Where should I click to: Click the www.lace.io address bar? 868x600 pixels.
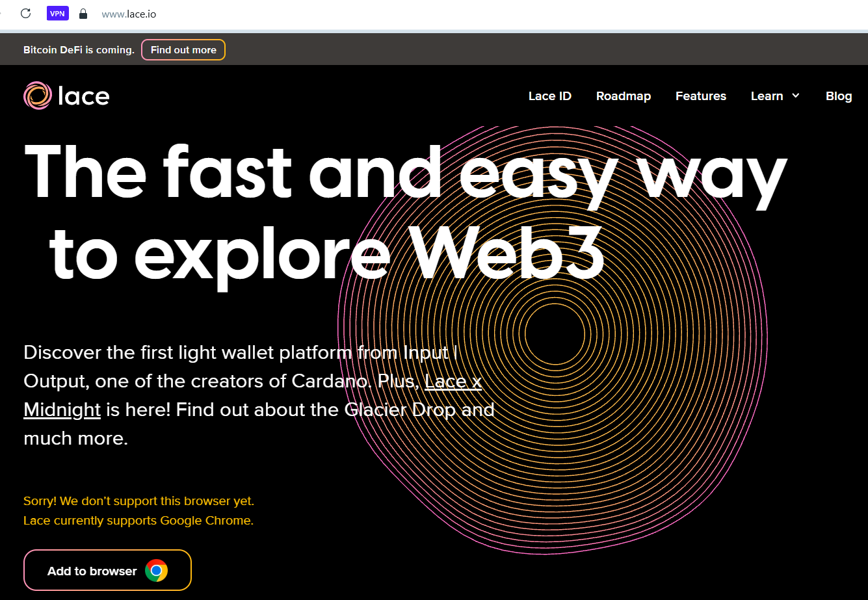129,14
